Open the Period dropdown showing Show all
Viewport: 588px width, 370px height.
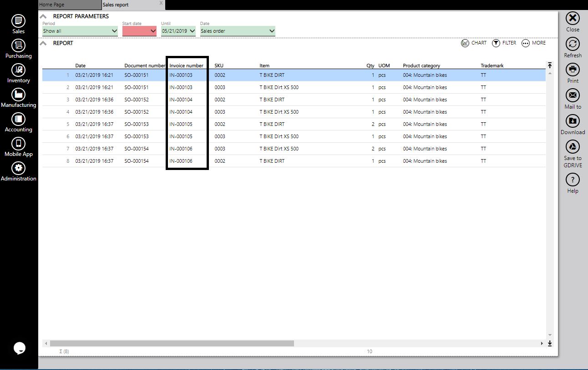80,31
